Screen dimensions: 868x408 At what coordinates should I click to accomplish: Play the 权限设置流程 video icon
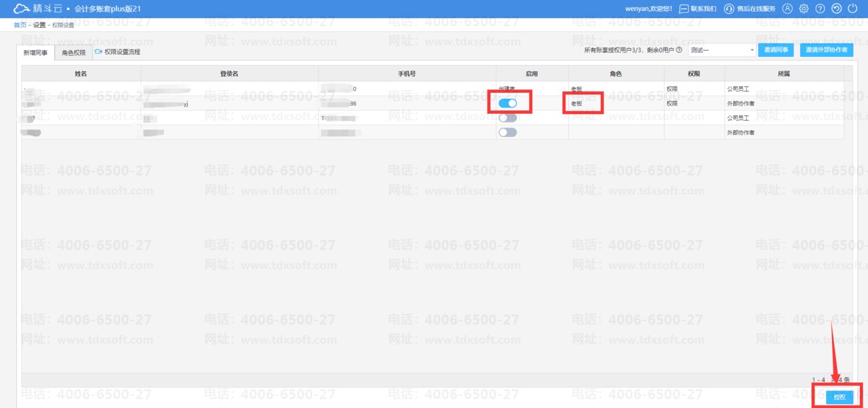pyautogui.click(x=98, y=52)
